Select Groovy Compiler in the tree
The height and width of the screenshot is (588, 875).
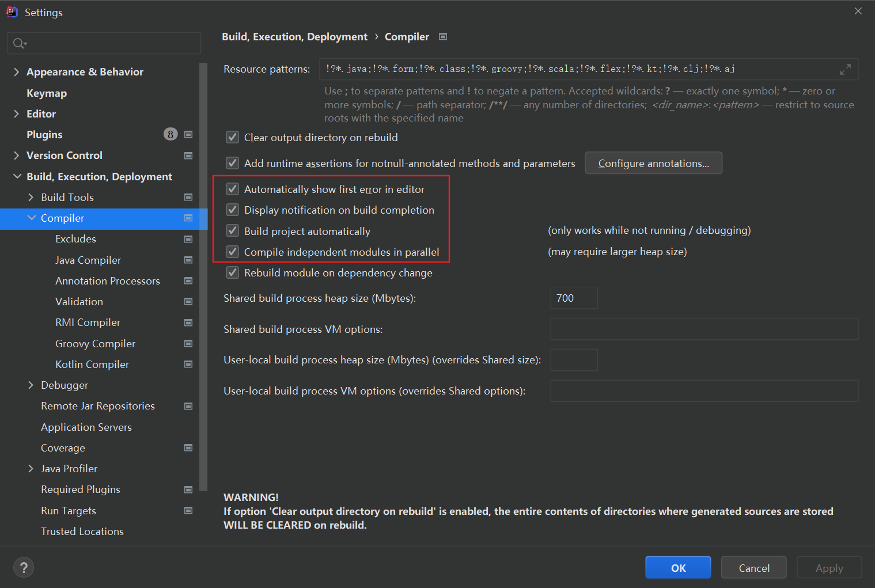[95, 344]
